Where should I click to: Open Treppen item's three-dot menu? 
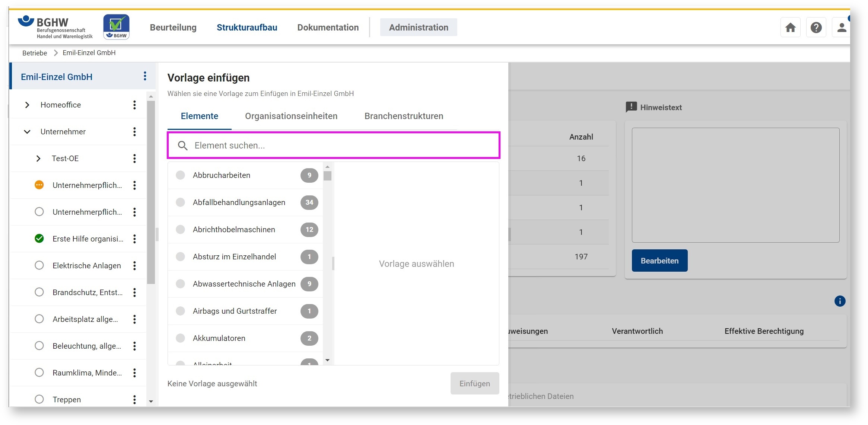pos(134,400)
